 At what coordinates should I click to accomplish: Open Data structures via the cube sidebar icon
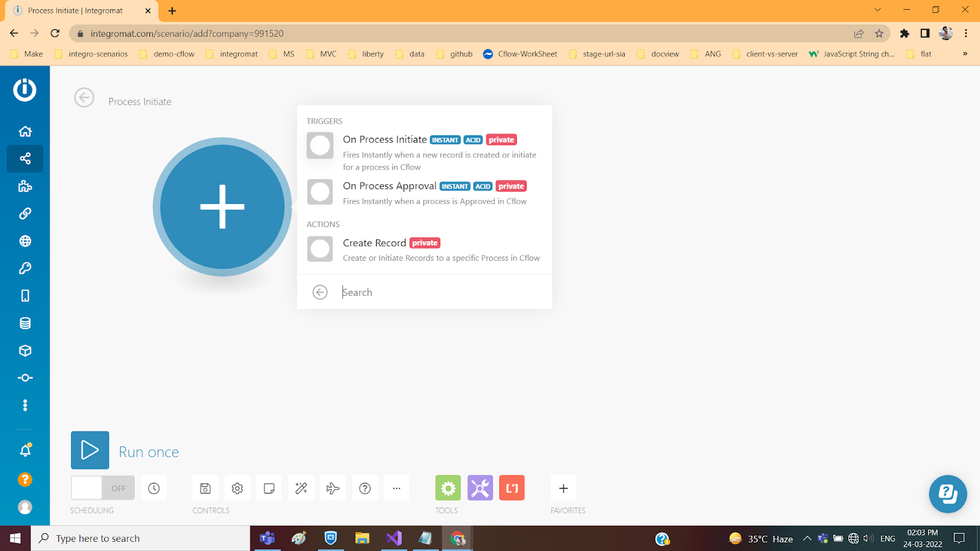tap(25, 351)
